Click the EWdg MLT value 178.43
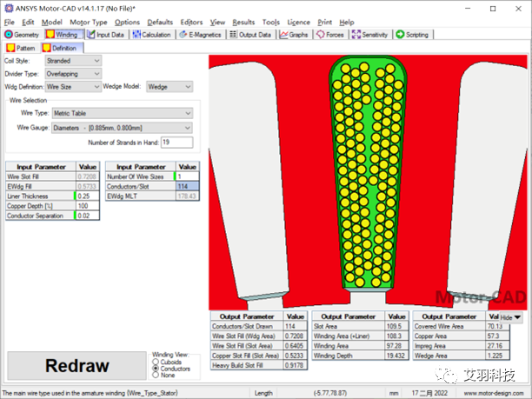Viewport: 532px width, 399px height. [x=187, y=196]
